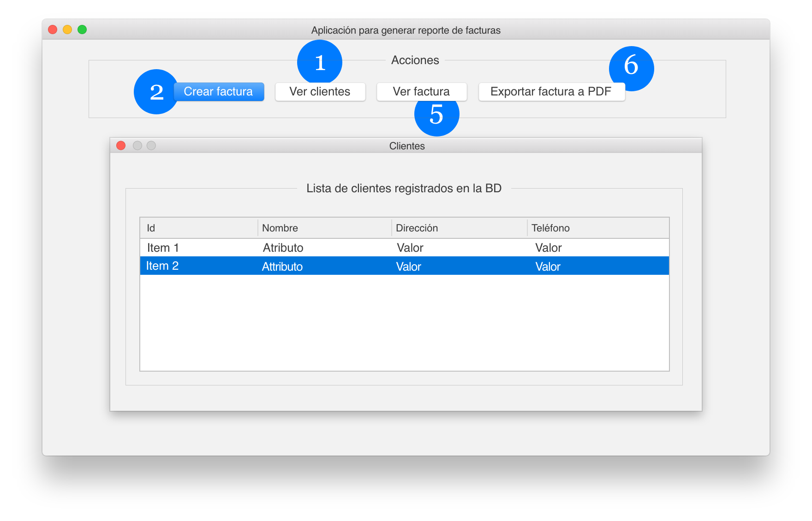Viewport: 812px width, 521px height.
Task: Click the numbered badge labeled 1
Action: [320, 62]
